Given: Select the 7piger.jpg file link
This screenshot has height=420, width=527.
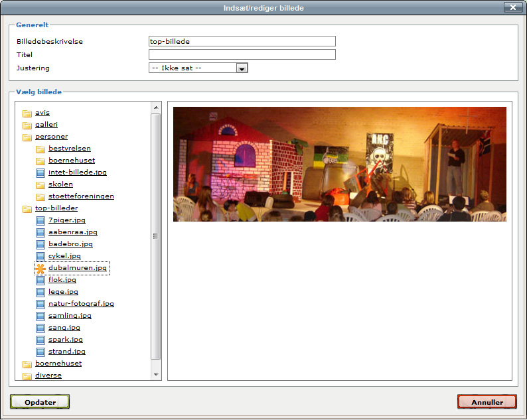Looking at the screenshot, I should (x=67, y=220).
